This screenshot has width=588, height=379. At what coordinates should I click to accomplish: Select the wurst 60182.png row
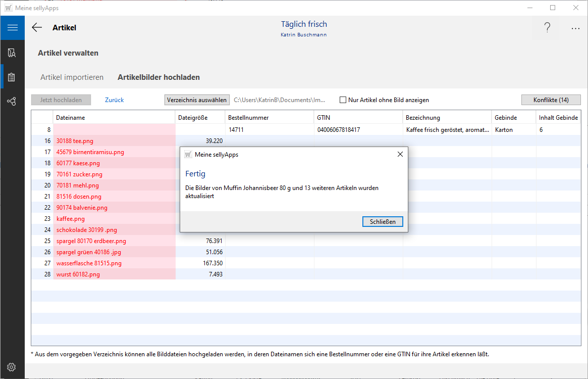point(78,274)
